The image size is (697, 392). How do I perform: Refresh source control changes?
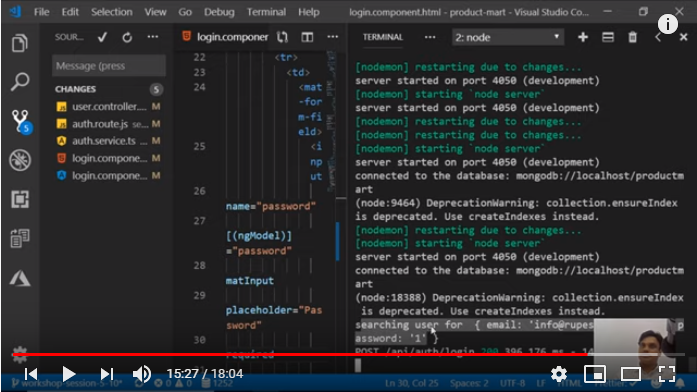tap(127, 37)
